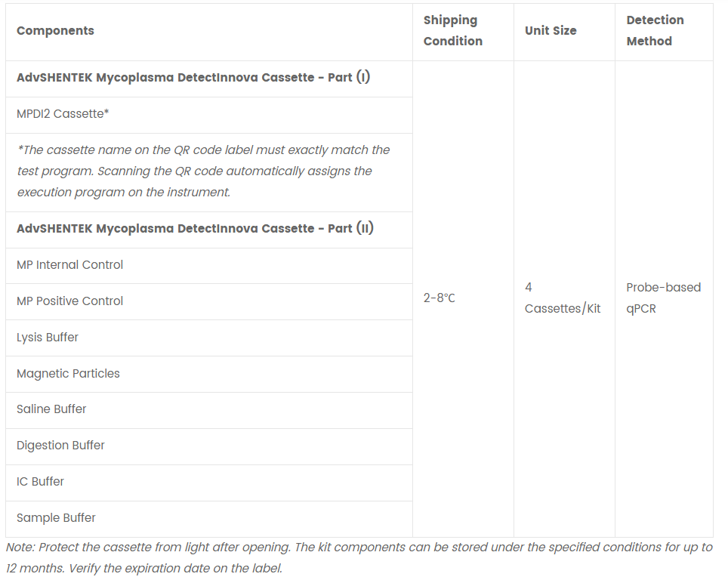Click the MP Internal Control row
The width and height of the screenshot is (728, 580).
(209, 266)
